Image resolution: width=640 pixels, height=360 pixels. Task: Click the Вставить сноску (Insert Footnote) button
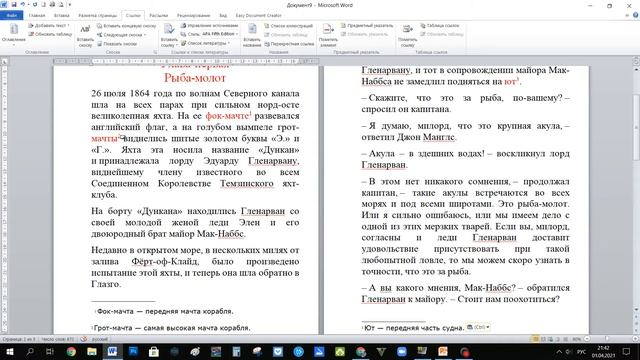click(85, 36)
